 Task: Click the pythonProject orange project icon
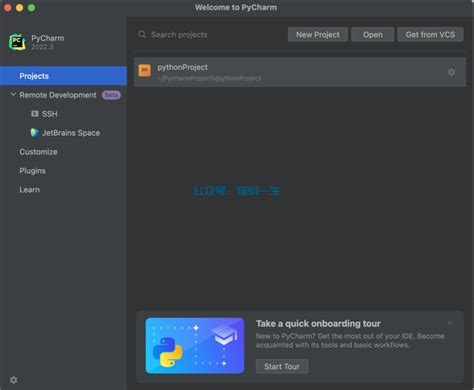(x=145, y=70)
